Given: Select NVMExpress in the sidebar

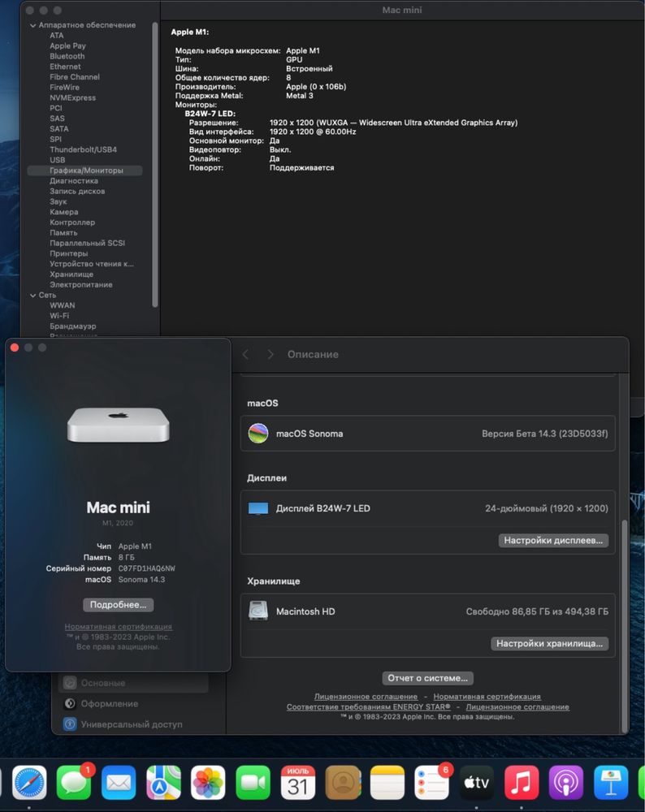Looking at the screenshot, I should tap(72, 97).
